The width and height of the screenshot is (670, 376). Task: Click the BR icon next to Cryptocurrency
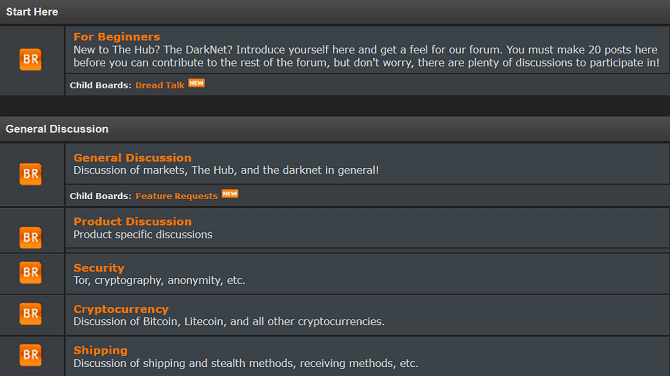point(30,314)
